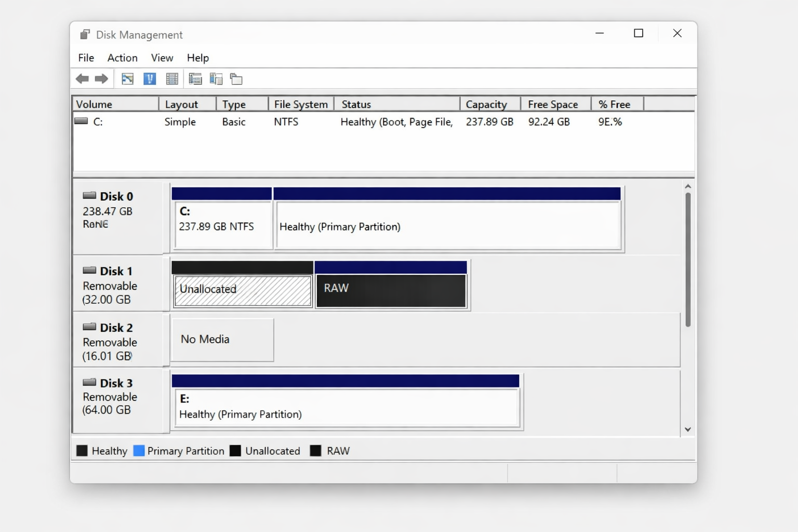Click the scrollbar down arrow
The image size is (798, 532).
coord(688,430)
